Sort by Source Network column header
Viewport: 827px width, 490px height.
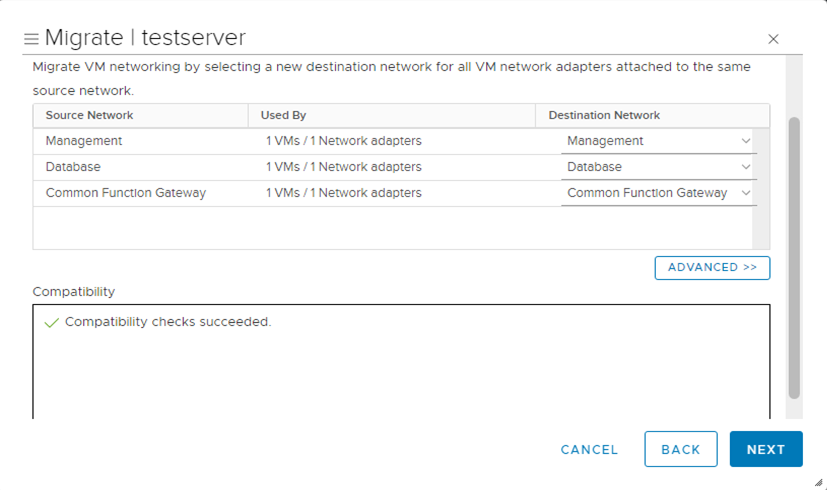coord(89,115)
